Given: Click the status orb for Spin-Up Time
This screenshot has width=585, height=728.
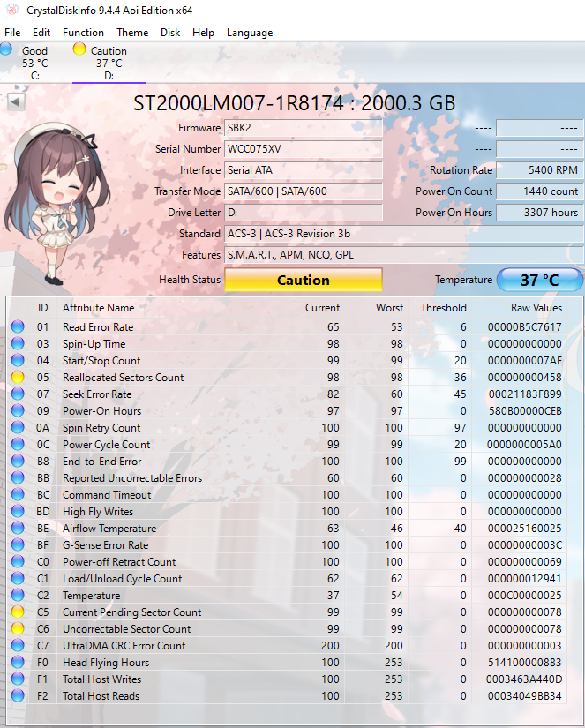Looking at the screenshot, I should point(18,343).
